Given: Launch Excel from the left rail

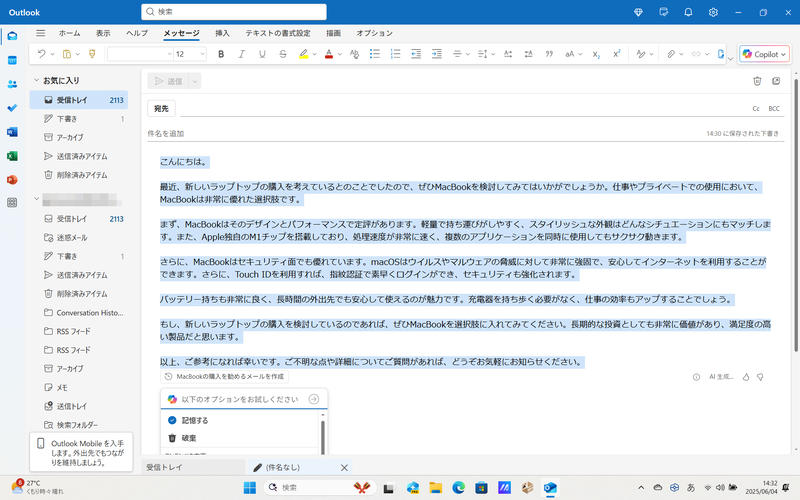Looking at the screenshot, I should coord(12,156).
